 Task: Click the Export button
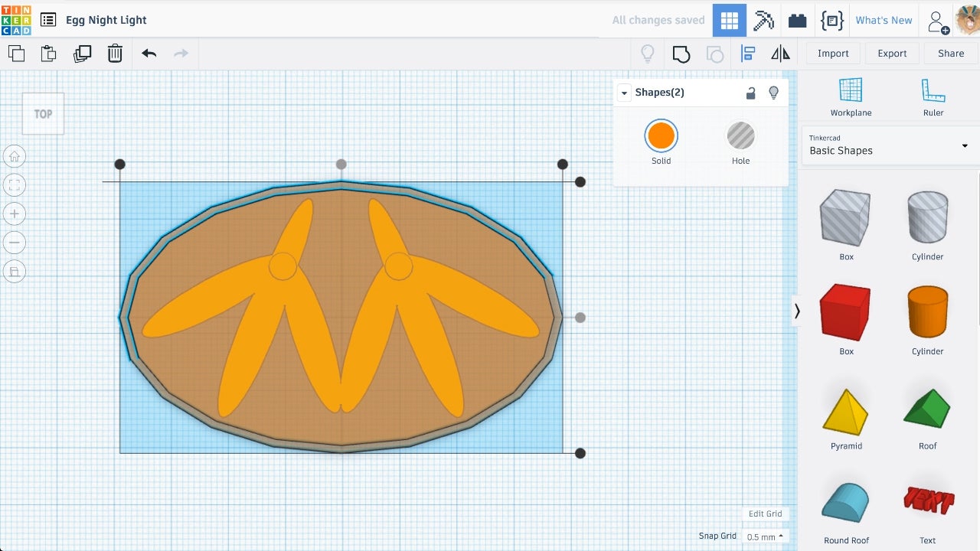point(892,54)
